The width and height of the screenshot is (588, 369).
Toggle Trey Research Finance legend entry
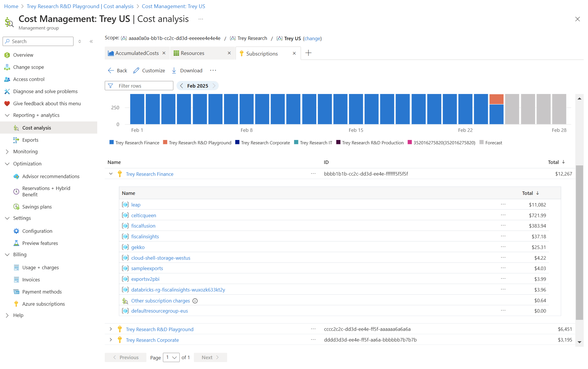[x=135, y=143]
